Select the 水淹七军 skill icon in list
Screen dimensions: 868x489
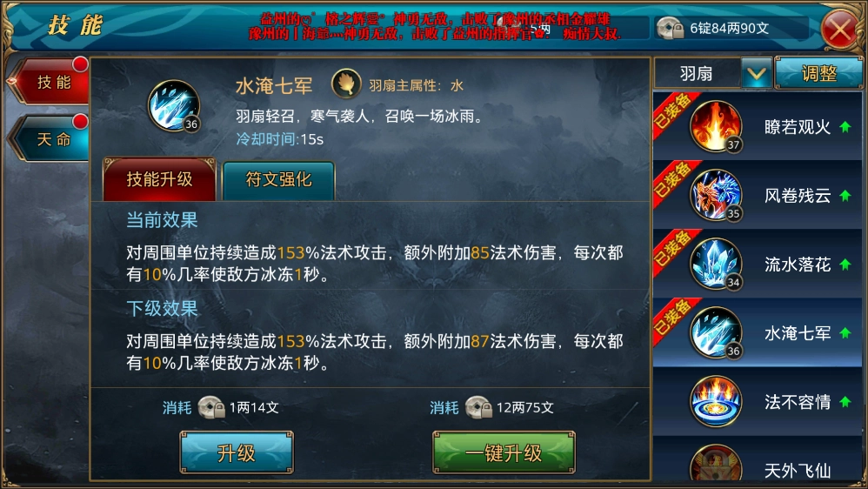tap(715, 332)
